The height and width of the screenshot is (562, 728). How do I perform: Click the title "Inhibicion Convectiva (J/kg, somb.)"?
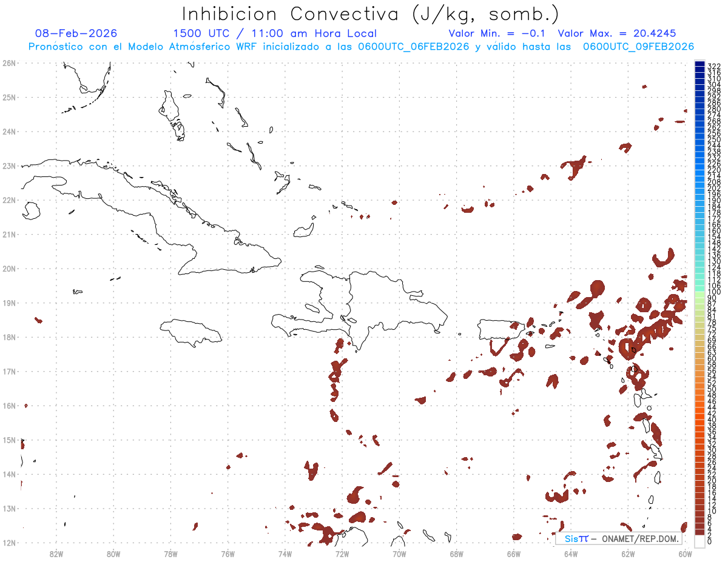point(370,13)
